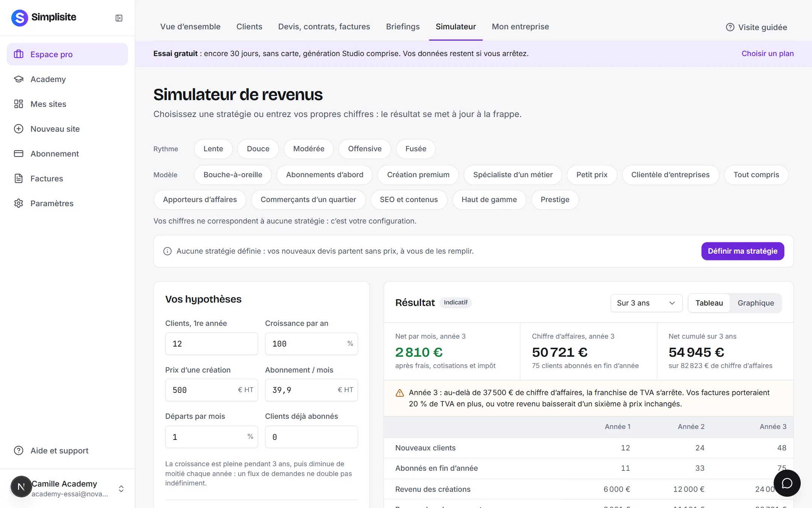Switch result view to Tableau
Screen dimensions: 812x508
pos(709,303)
